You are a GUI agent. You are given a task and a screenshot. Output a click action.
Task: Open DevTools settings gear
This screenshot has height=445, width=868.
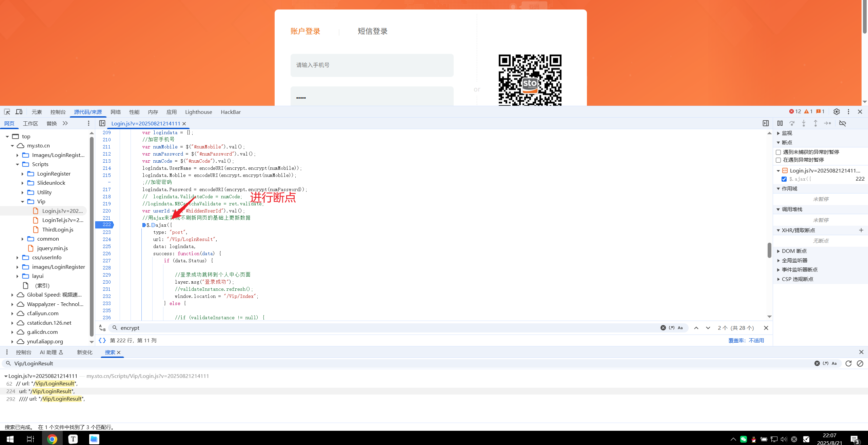click(836, 112)
